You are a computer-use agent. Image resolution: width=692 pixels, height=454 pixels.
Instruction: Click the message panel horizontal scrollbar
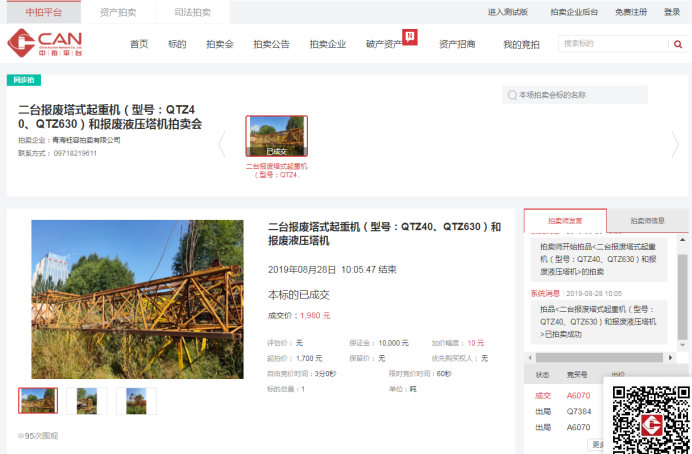point(600,357)
